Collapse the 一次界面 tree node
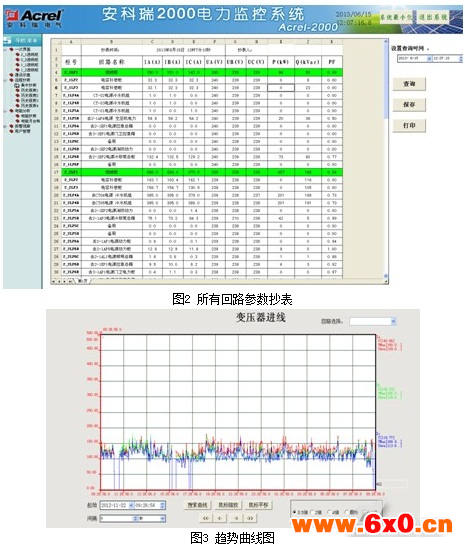The image size is (465, 547). tap(6, 50)
